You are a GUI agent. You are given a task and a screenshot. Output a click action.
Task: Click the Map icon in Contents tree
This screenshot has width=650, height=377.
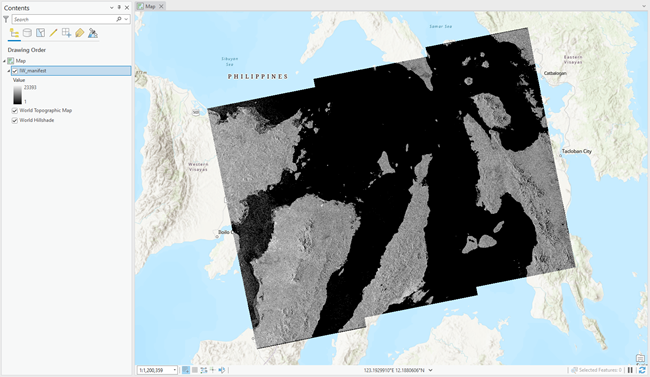click(11, 61)
